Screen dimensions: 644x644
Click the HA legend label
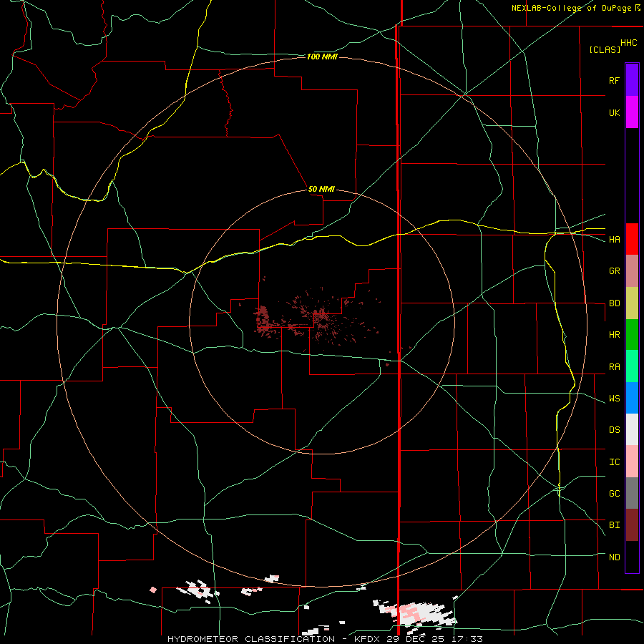coord(614,240)
